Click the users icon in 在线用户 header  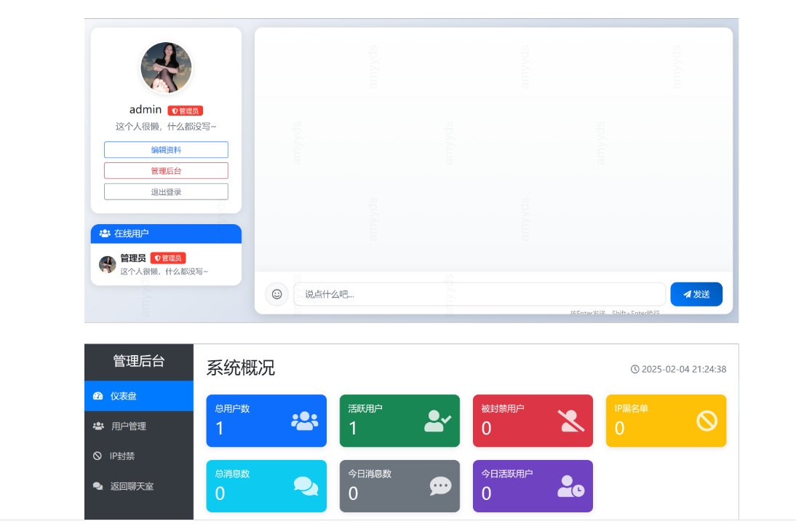[x=105, y=234]
